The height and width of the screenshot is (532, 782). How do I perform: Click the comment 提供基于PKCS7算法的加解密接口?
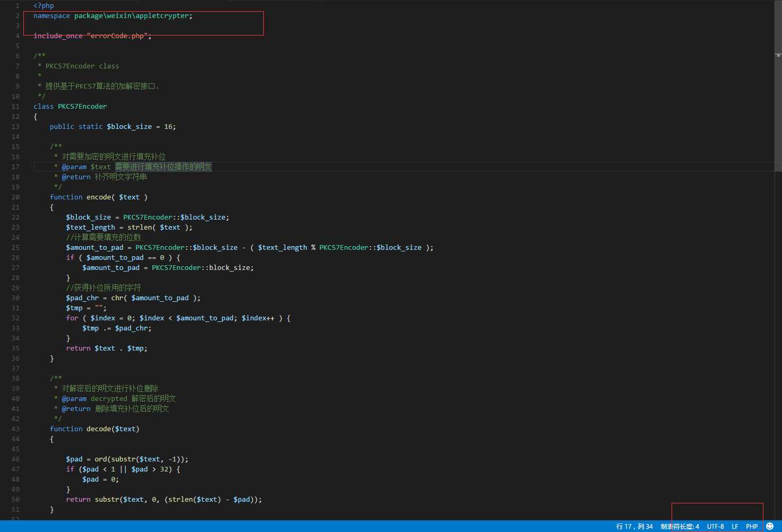[x=102, y=86]
